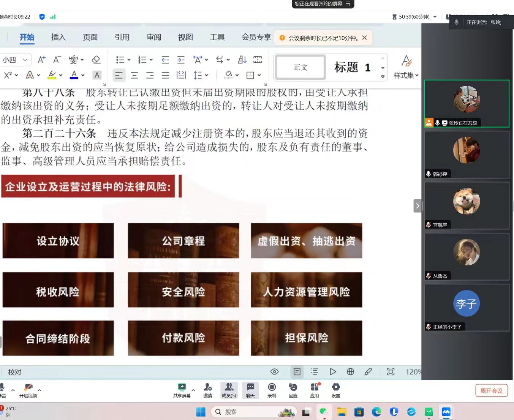Open the Share Screen icon
Image resolution: width=514 pixels, height=420 pixels.
(x=182, y=390)
